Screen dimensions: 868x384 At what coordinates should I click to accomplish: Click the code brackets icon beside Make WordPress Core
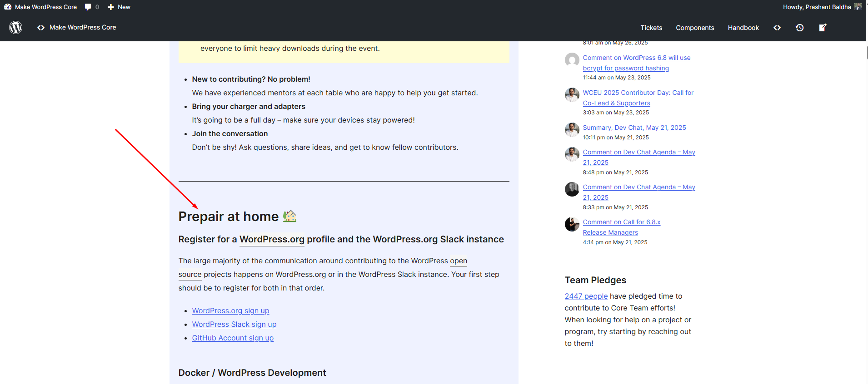click(41, 27)
